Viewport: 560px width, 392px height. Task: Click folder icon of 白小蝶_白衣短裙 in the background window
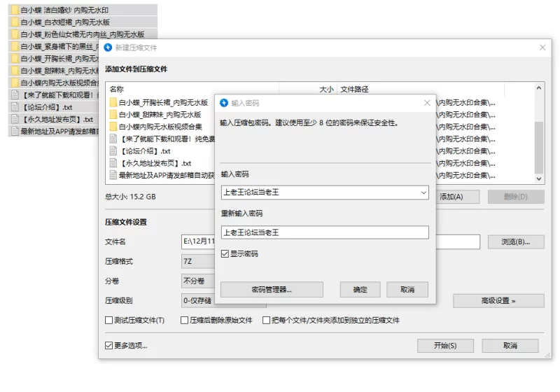coord(15,22)
